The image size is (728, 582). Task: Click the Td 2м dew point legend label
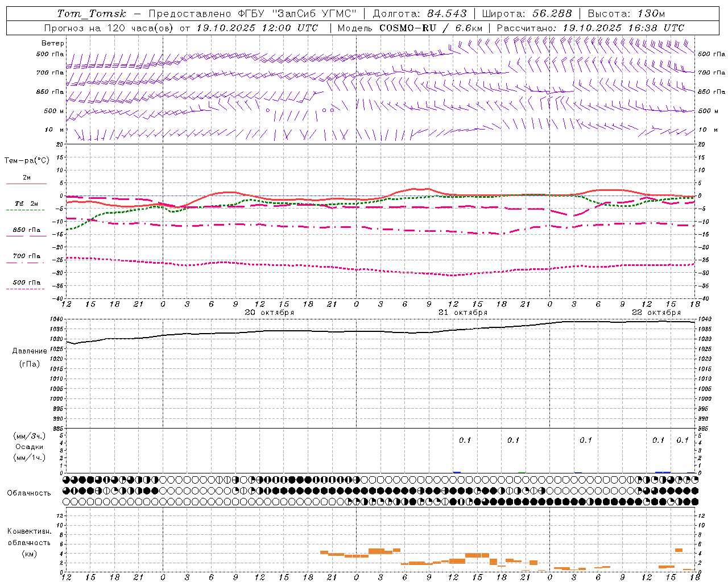[27, 203]
